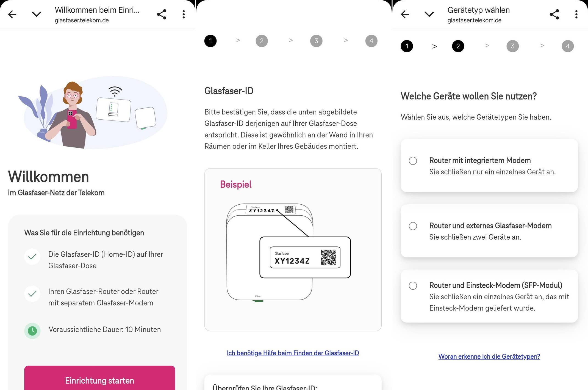The width and height of the screenshot is (588, 390).
Task: Open the three-dot menu on the Willkommen page
Action: tap(184, 14)
